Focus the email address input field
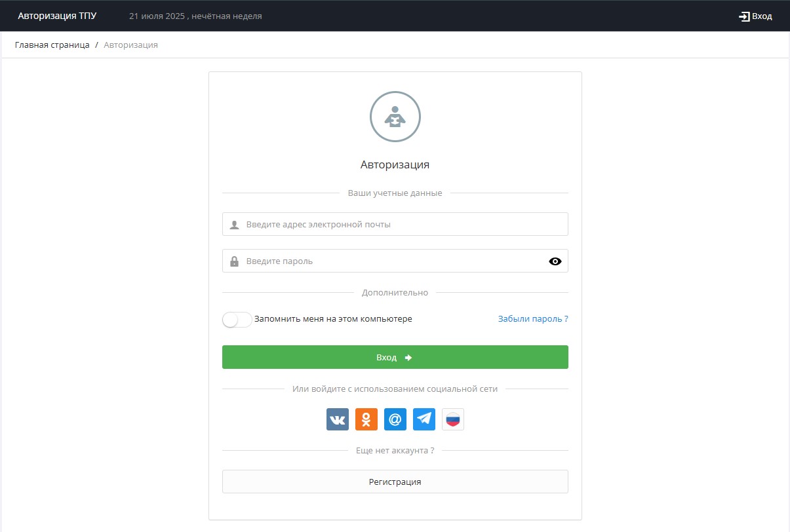 pyautogui.click(x=395, y=224)
